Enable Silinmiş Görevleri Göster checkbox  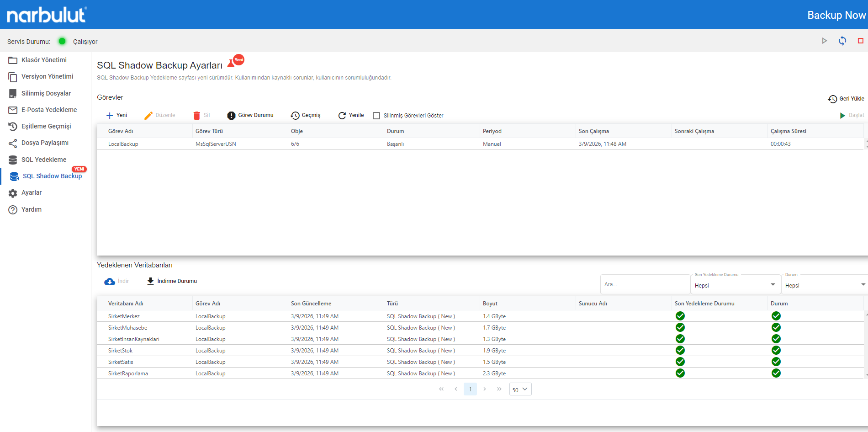click(x=376, y=116)
